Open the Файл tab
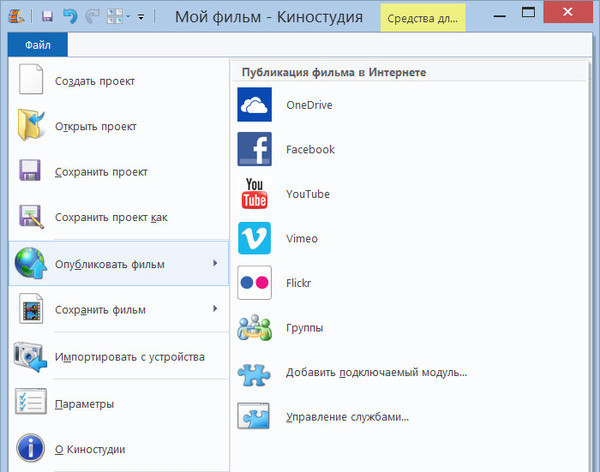 pyautogui.click(x=38, y=45)
